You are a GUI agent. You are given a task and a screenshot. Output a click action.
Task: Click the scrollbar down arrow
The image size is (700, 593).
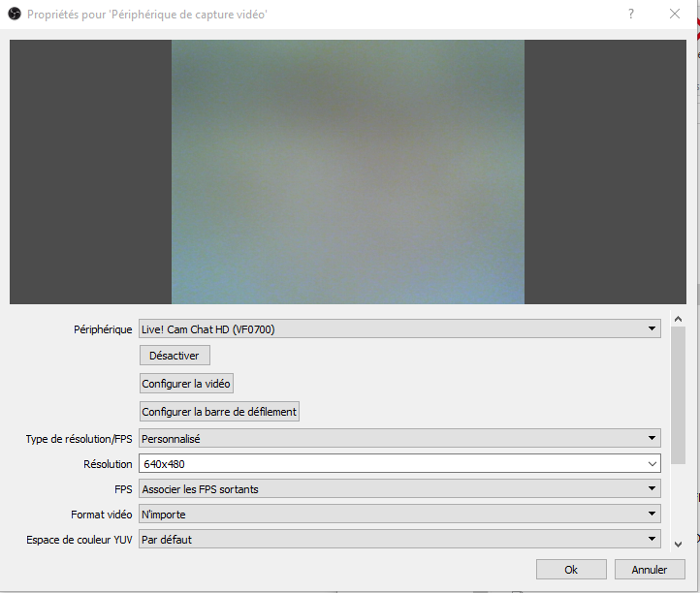(x=678, y=544)
